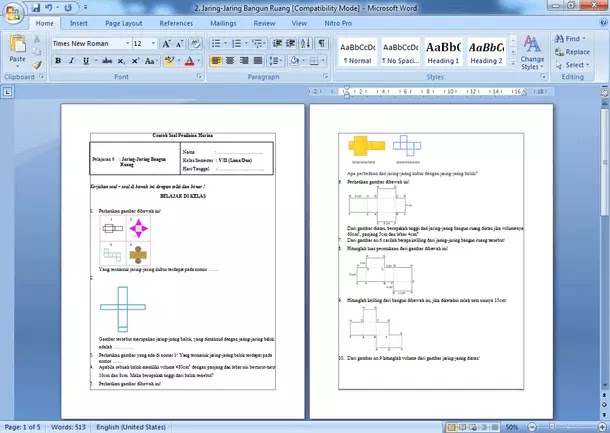This screenshot has height=433, width=610.
Task: Click Words: 513 count in status bar
Action: coord(68,427)
